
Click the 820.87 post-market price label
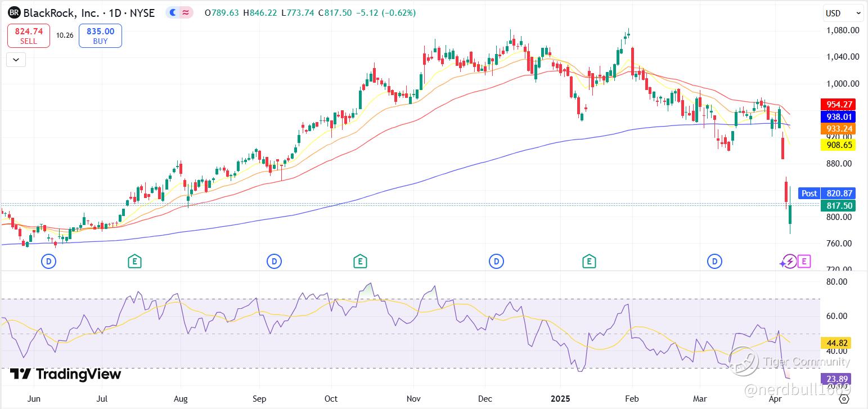839,193
